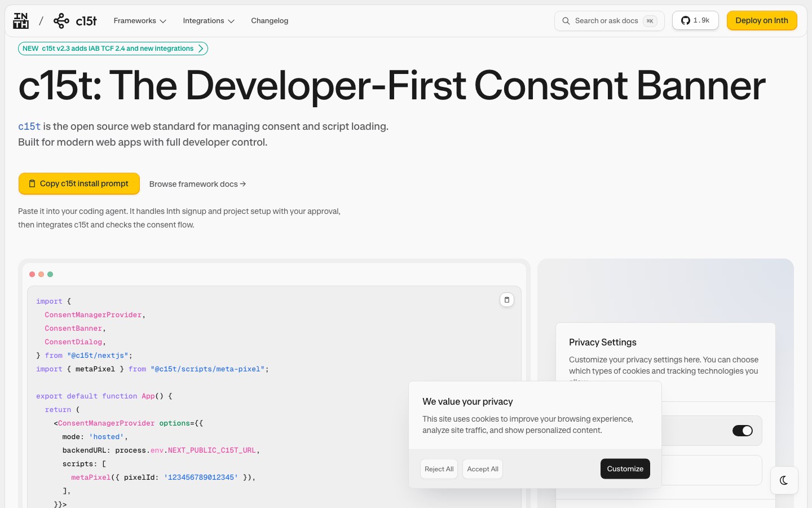
Task: Click the 'hosted' mode value in code
Action: point(107,437)
